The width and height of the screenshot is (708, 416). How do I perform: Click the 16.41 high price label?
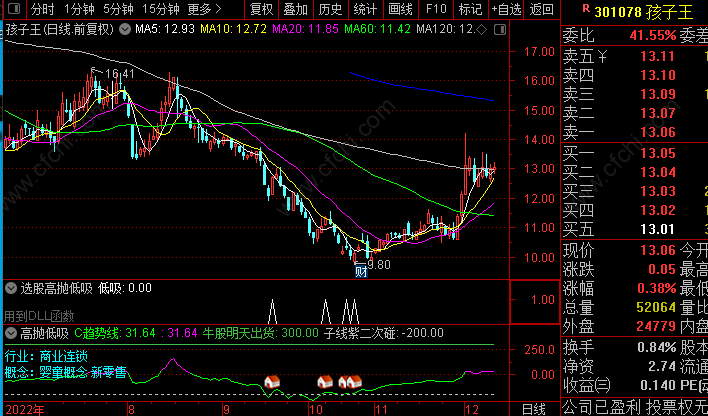pyautogui.click(x=120, y=74)
